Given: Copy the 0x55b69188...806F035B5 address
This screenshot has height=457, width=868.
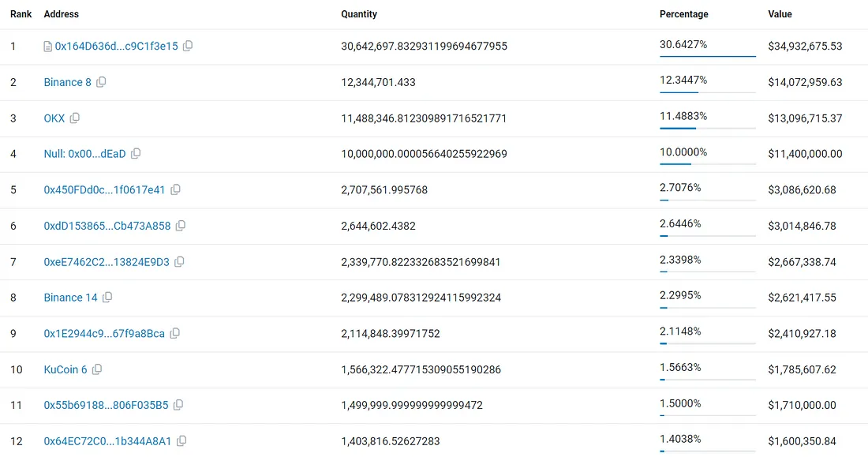Looking at the screenshot, I should (178, 405).
